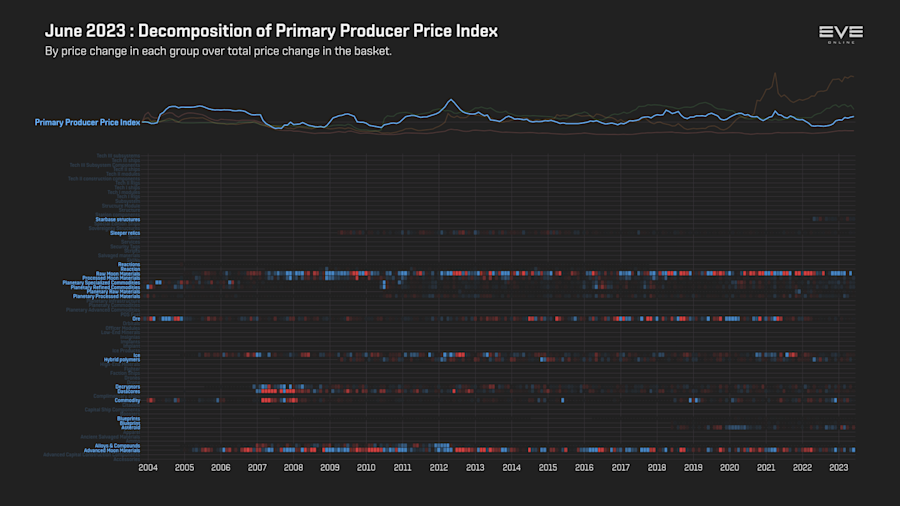Choose the 2018 year axis label

(657, 468)
